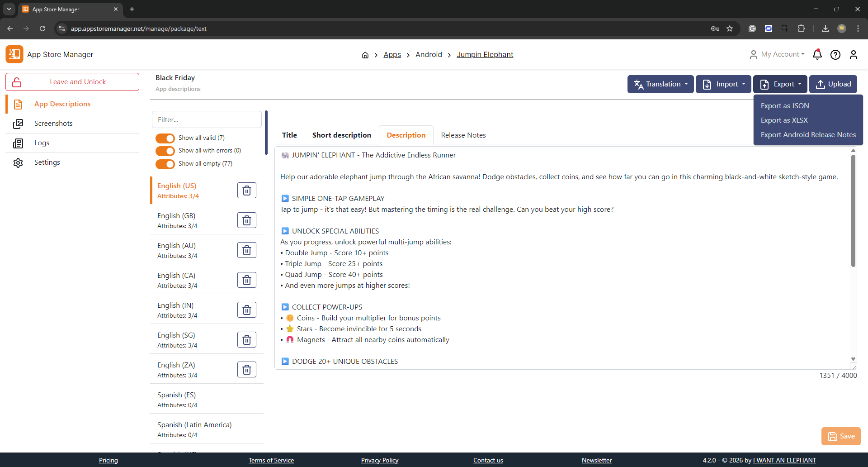The image size is (868, 467).
Task: Click the Leave and Unlock button
Action: tap(72, 82)
